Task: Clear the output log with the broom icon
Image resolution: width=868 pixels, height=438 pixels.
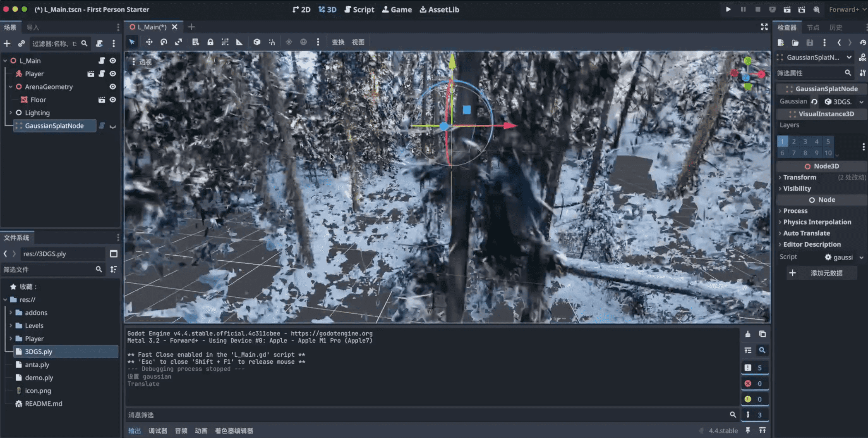Action: click(x=748, y=334)
